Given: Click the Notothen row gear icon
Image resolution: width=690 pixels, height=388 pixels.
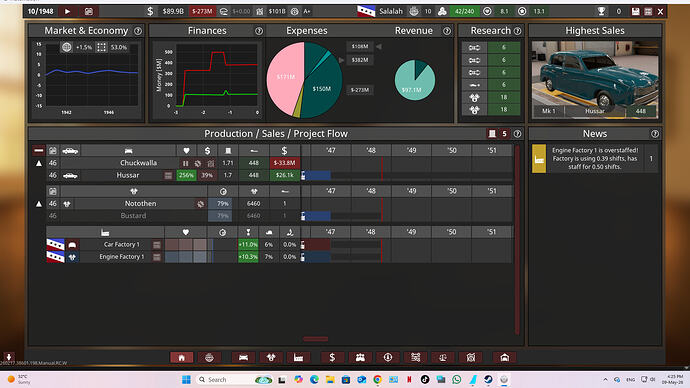Looking at the screenshot, I should tap(200, 204).
